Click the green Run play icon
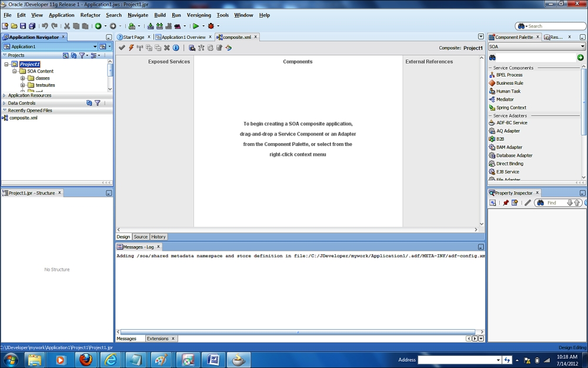The image size is (588, 368). 196,26
